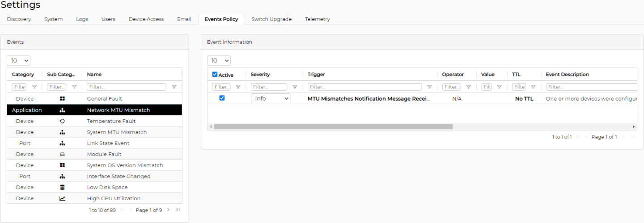Click the Module Fault sub-category icon

pyautogui.click(x=62, y=154)
